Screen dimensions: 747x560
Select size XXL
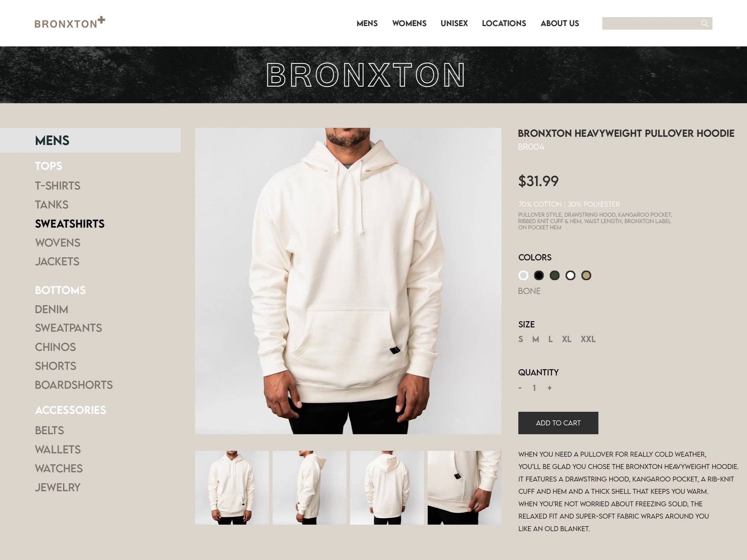(x=588, y=339)
